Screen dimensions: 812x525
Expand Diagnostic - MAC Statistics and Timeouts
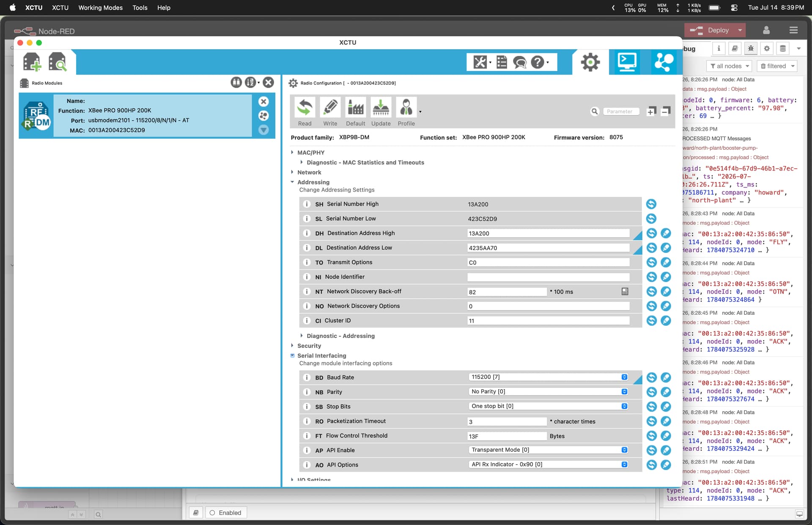302,162
